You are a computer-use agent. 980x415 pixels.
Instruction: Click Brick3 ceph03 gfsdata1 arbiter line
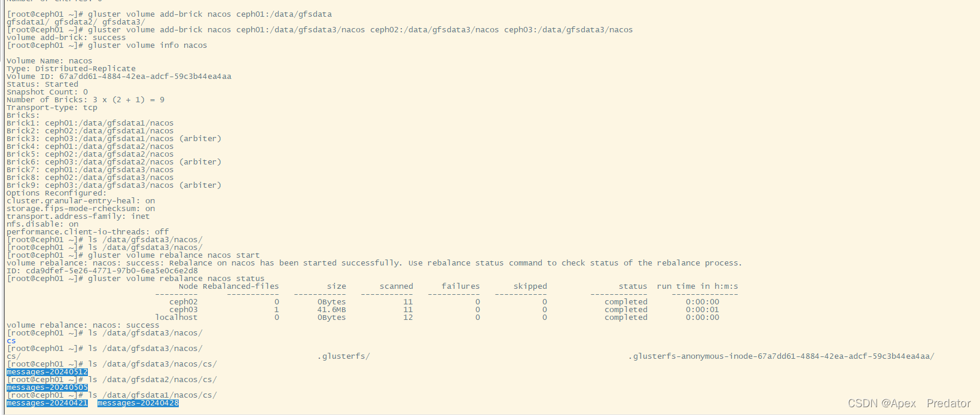tap(114, 139)
